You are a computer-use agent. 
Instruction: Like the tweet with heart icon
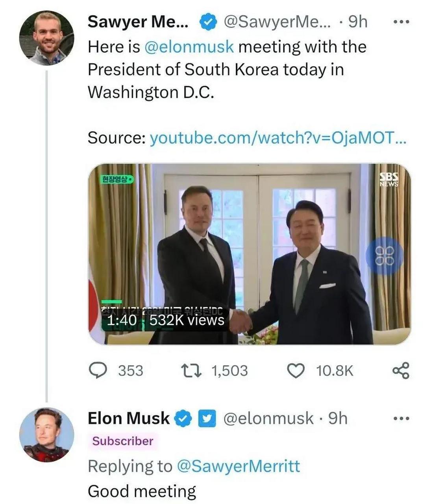[296, 371]
